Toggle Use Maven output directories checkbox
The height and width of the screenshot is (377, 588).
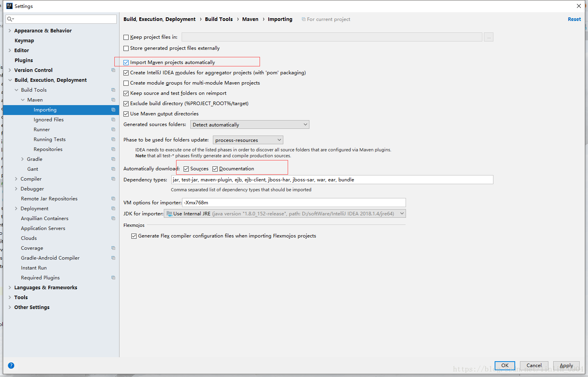(x=126, y=114)
